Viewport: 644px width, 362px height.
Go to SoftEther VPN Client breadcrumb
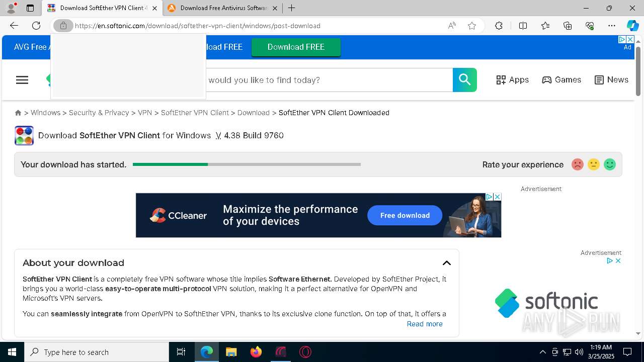[x=195, y=113]
